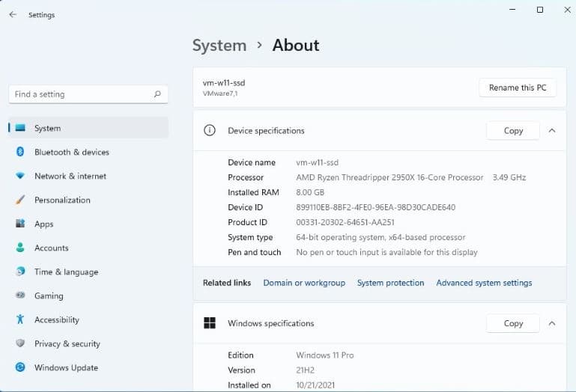Collapse the Device specifications section

552,130
